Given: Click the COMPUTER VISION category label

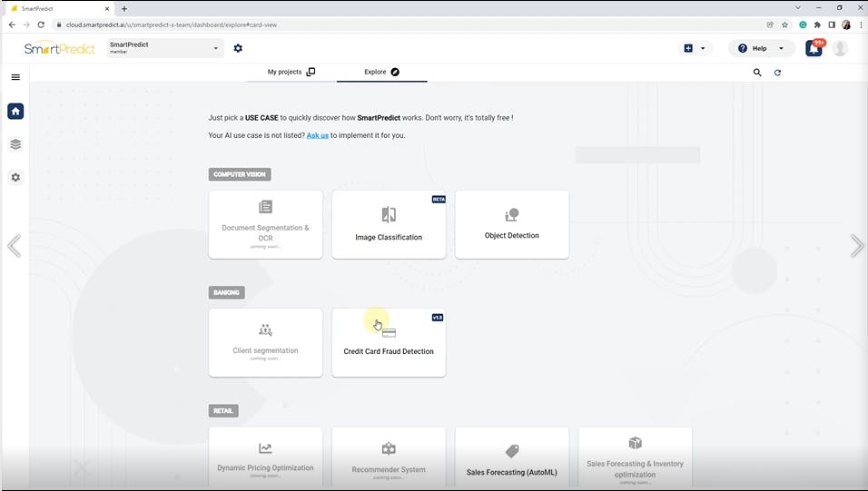Looking at the screenshot, I should (x=240, y=174).
